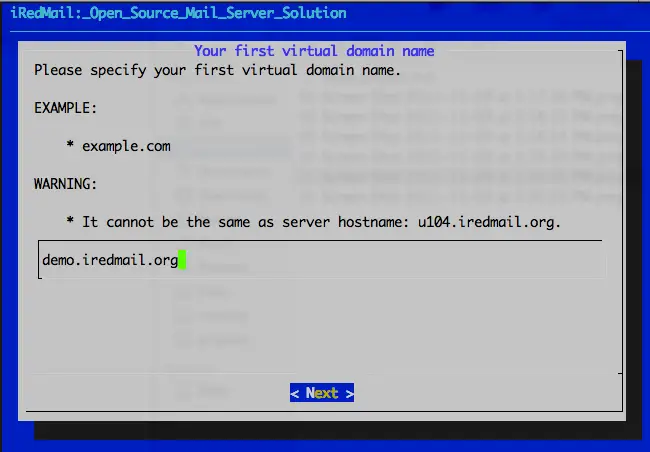Click the left angle bracket of Next
The image size is (650, 452).
(x=295, y=393)
